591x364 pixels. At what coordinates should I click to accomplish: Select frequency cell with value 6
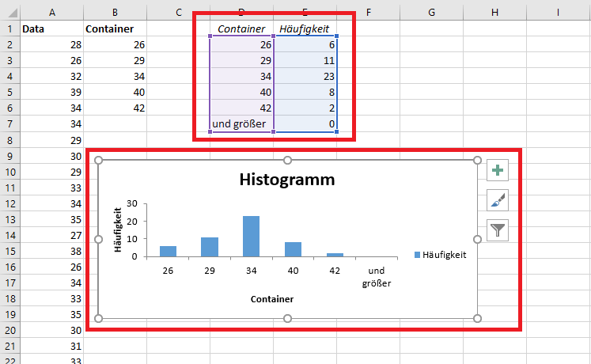(x=305, y=45)
